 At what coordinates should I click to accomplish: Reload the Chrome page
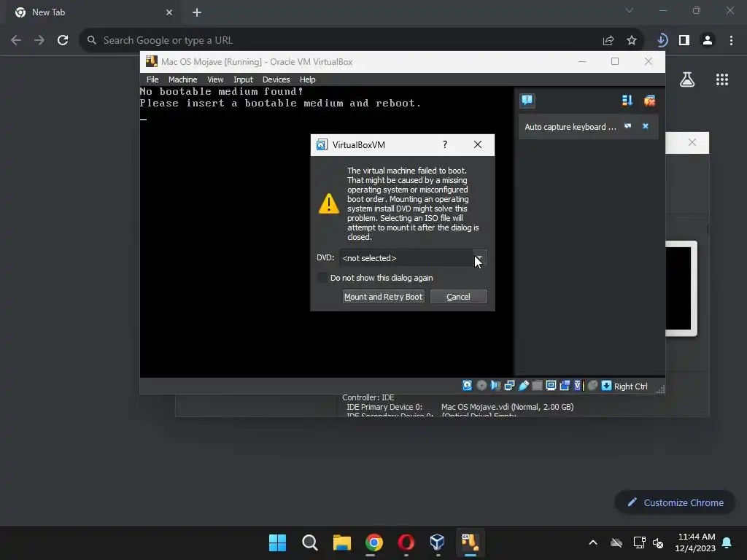[63, 41]
